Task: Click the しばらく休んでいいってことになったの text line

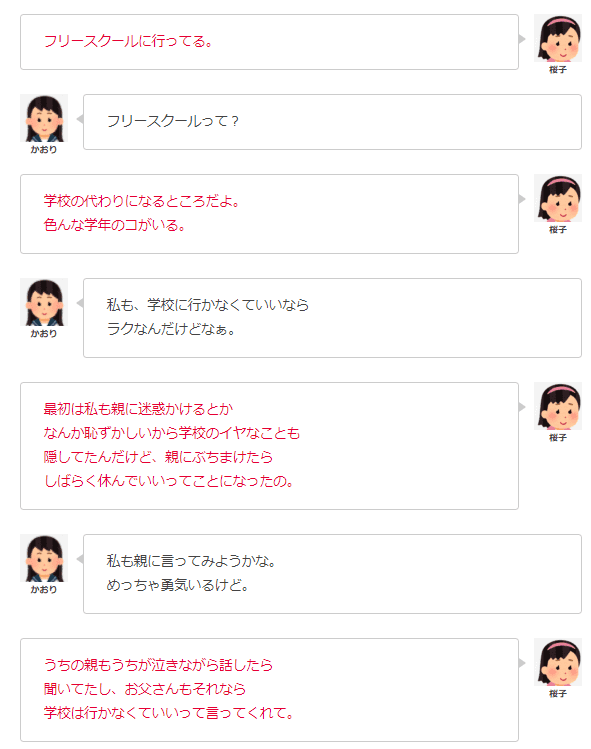Action: pyautogui.click(x=169, y=481)
